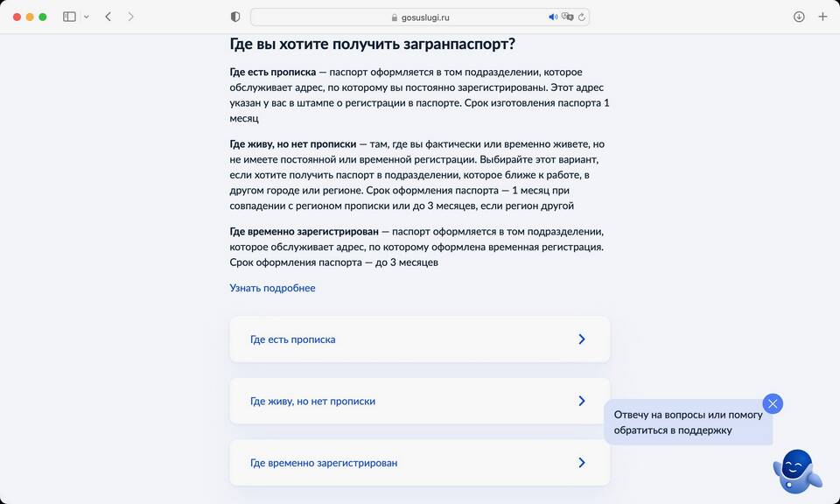This screenshot has width=840, height=504.
Task: Select 'Где временно зарегистрирован' option
Action: point(324,463)
